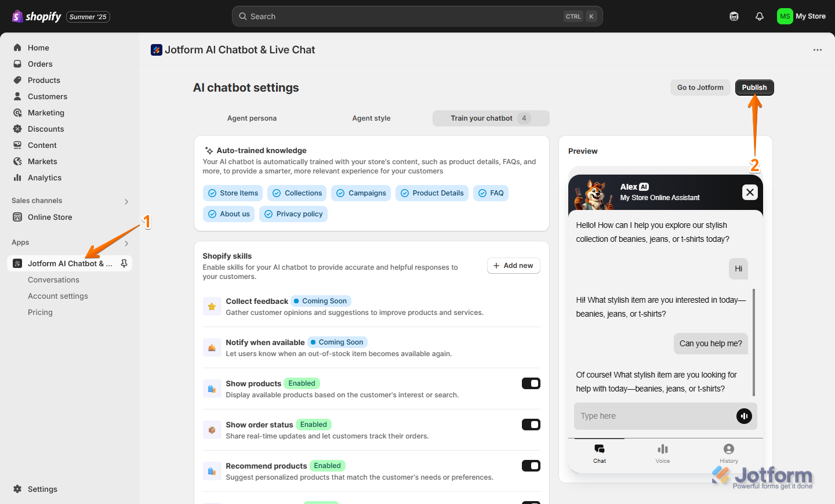Viewport: 835px width, 504px height.
Task: Focus the top Search bar
Action: (418, 16)
